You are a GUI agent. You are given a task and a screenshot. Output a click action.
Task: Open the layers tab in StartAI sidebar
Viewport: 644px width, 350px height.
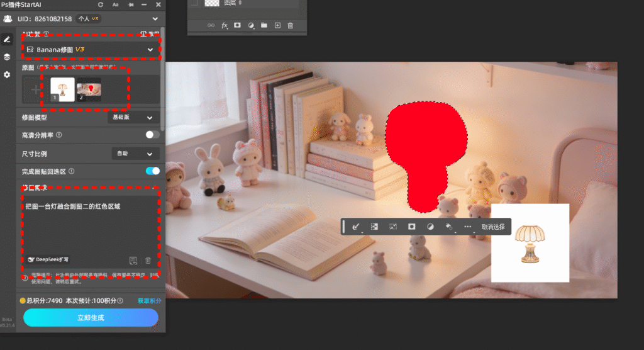click(x=7, y=57)
